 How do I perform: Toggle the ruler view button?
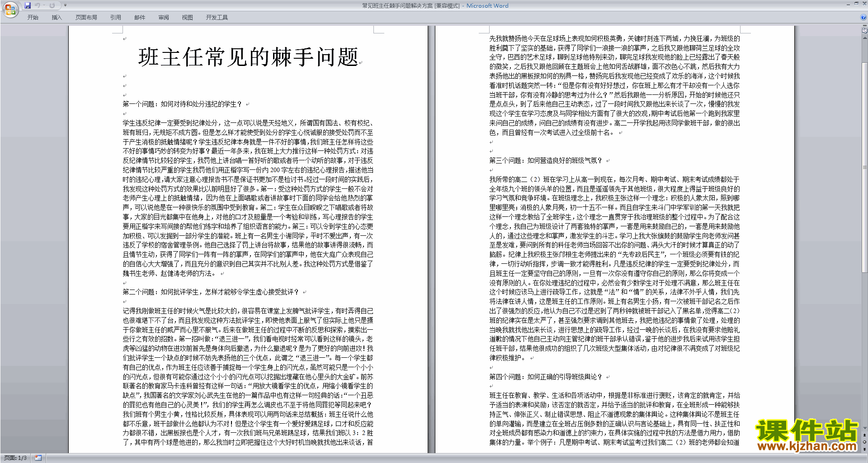pos(865,30)
